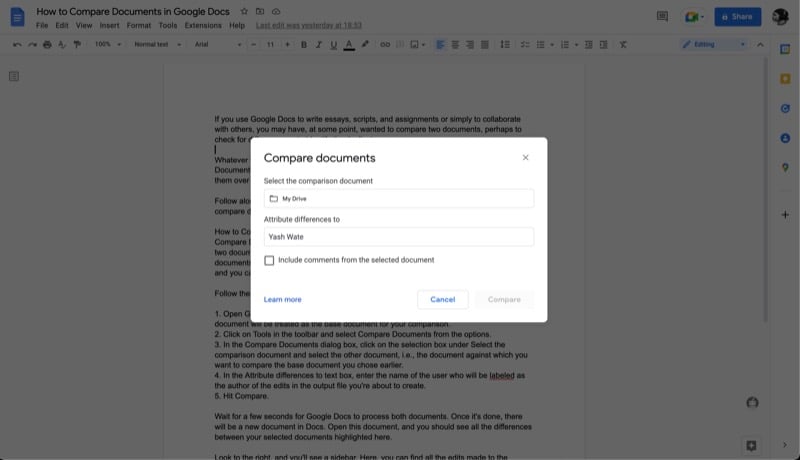
Task: Set center text alignment
Action: [455, 45]
